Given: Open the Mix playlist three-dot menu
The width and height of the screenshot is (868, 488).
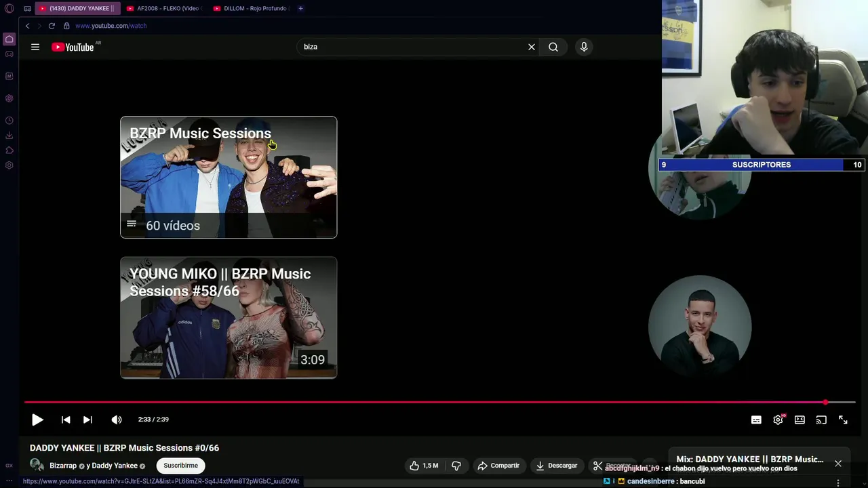Looking at the screenshot, I should [x=838, y=483].
